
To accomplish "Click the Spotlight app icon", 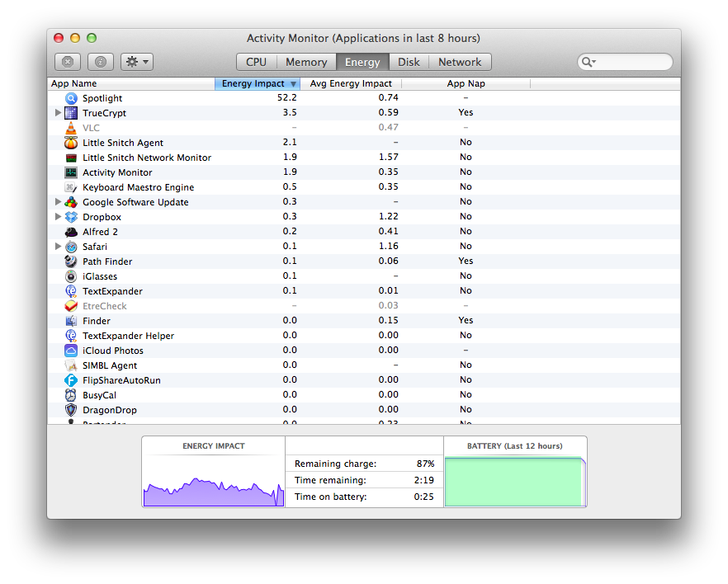I will [x=71, y=98].
